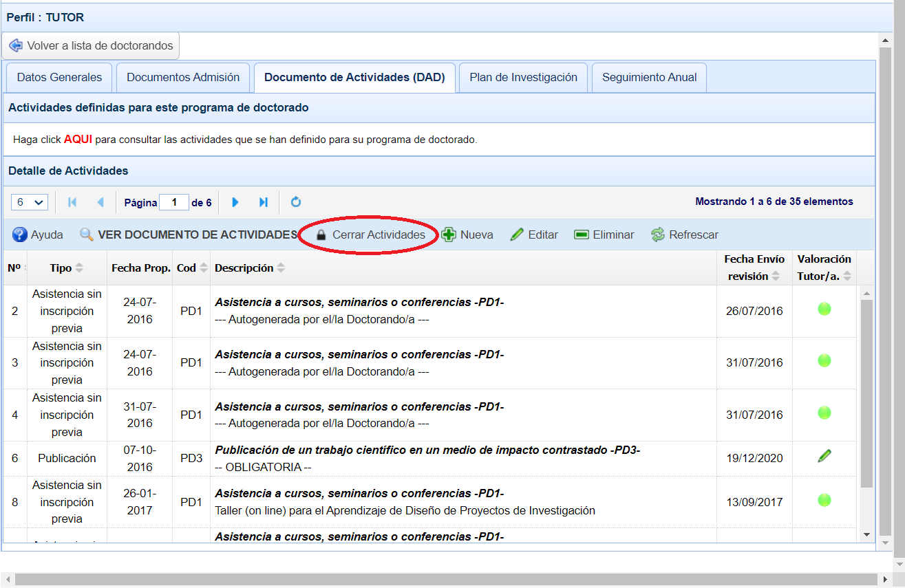Open the Seguimiento Anual tab
Image resolution: width=905 pixels, height=588 pixels.
(x=649, y=77)
